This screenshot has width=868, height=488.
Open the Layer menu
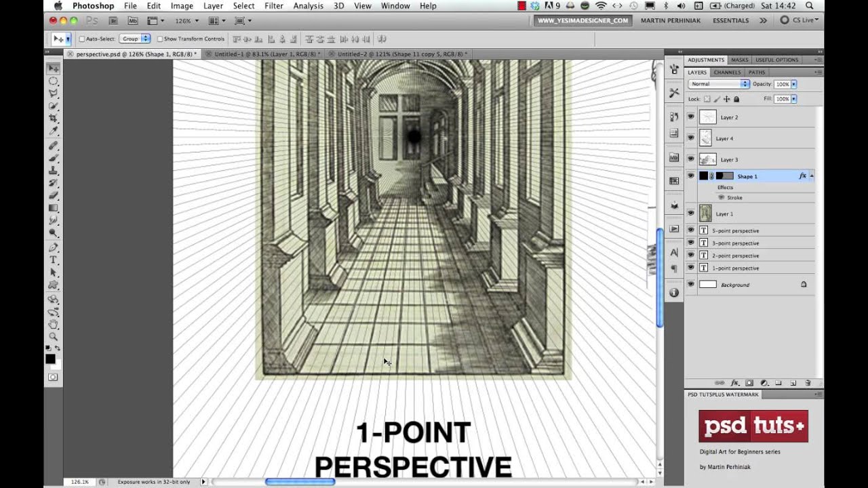213,6
